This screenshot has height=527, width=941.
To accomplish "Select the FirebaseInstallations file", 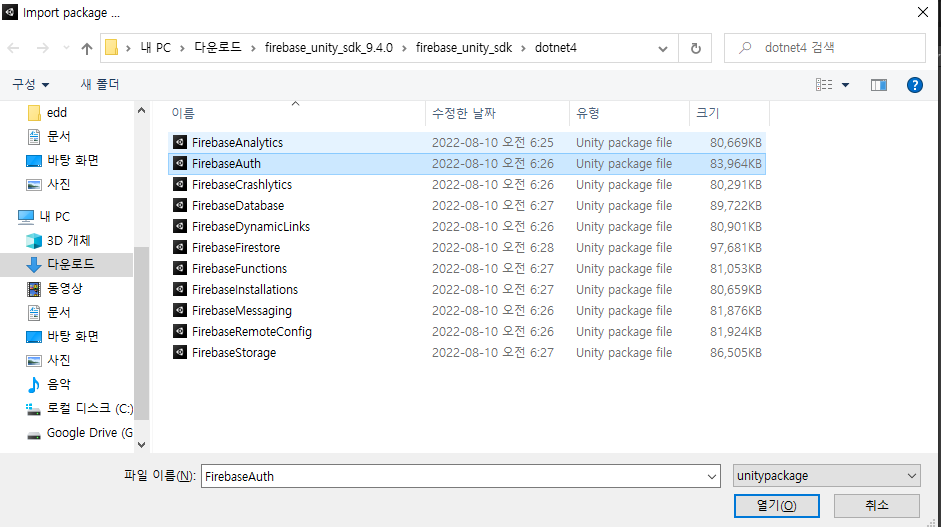I will [245, 289].
